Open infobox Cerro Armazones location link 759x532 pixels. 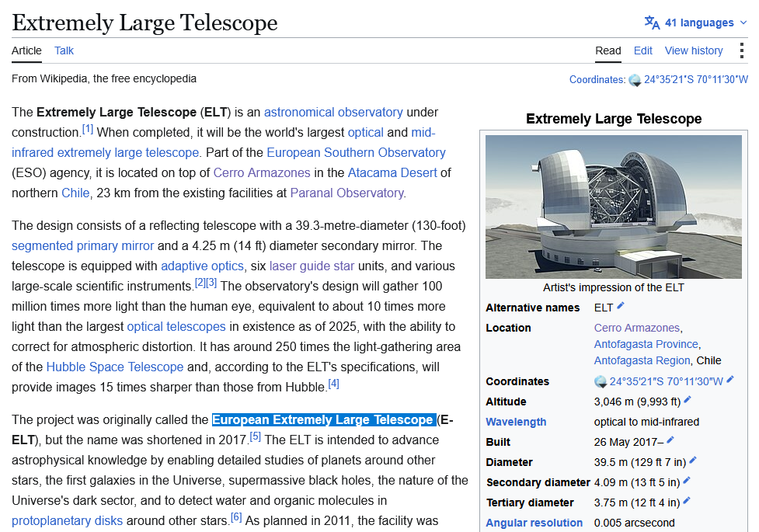tap(636, 328)
